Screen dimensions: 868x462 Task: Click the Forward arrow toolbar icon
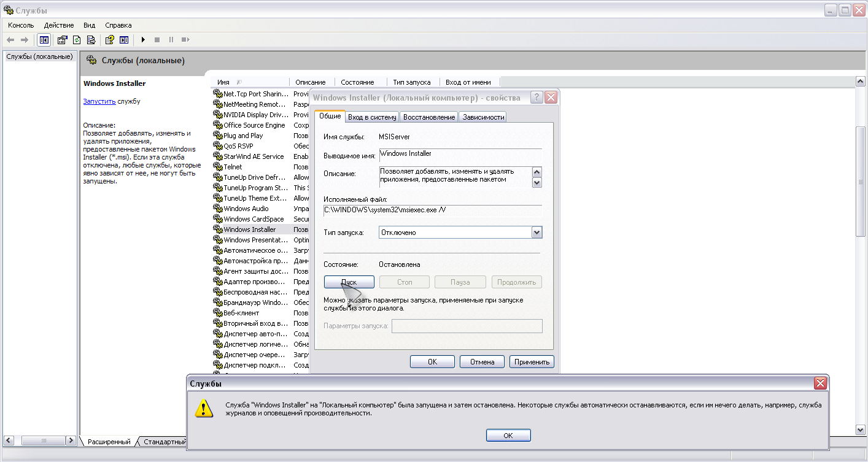pos(25,40)
